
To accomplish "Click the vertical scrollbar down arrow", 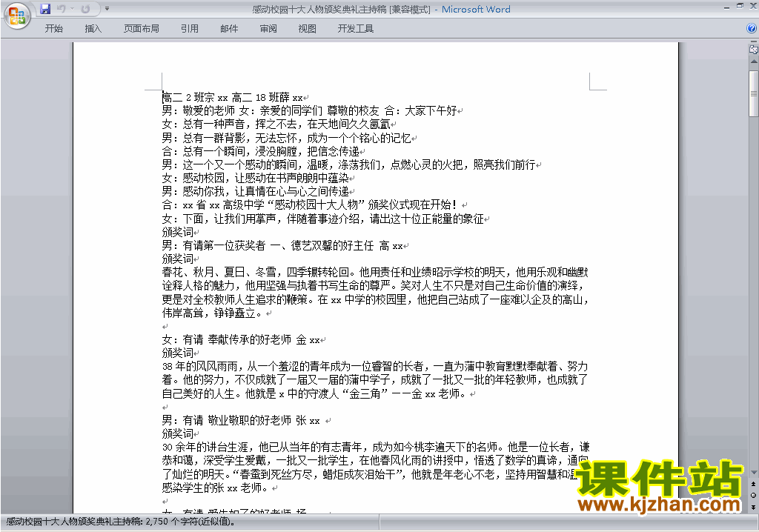I will [754, 473].
